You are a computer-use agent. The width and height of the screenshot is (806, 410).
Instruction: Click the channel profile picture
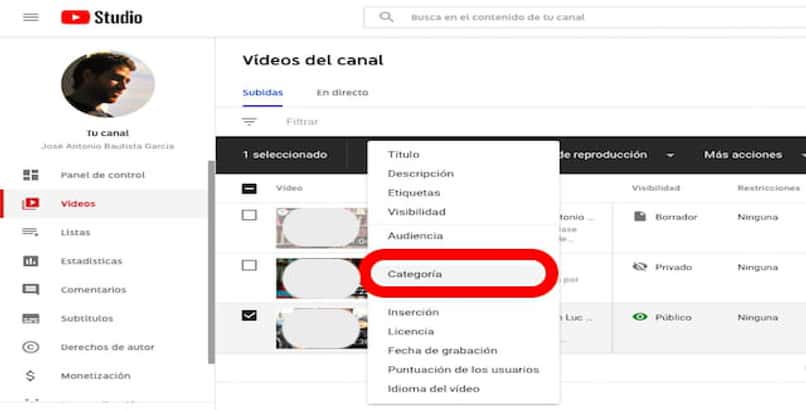(108, 84)
